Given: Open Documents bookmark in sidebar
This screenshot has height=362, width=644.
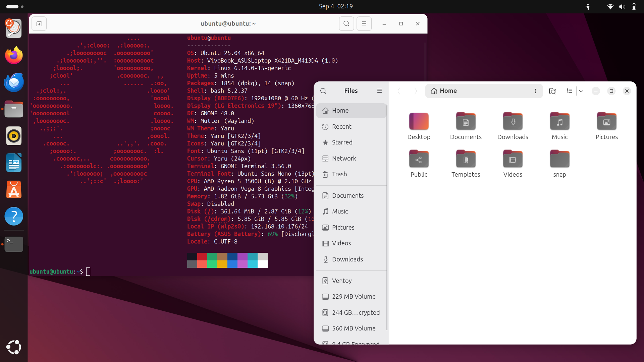Looking at the screenshot, I should 351,196.
